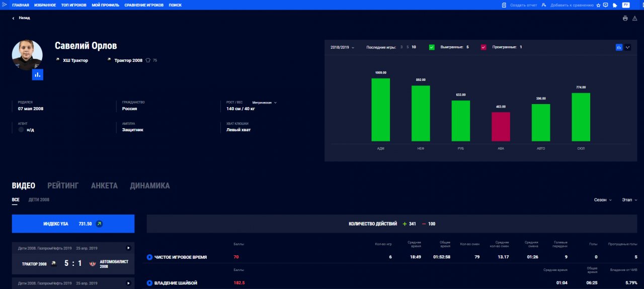The width and height of the screenshot is (644, 289).
Task: Click the blue stats icon under the photo
Action: pos(38,74)
